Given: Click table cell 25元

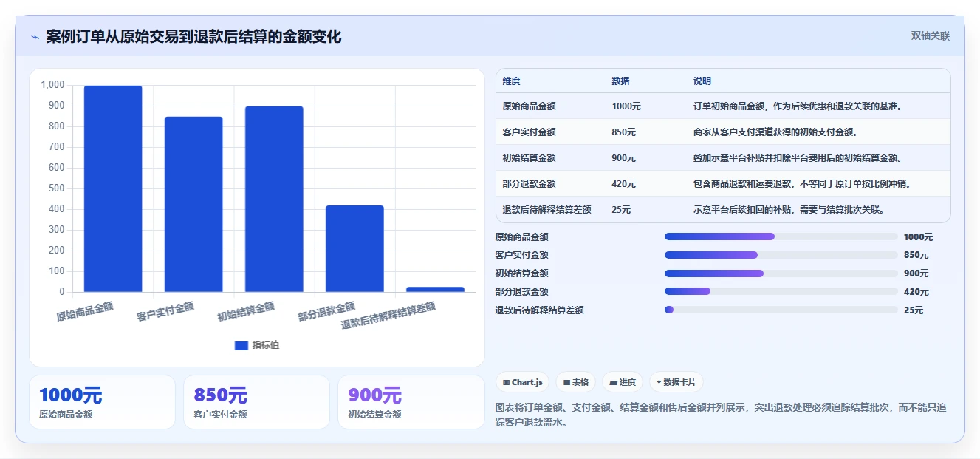Looking at the screenshot, I should (621, 210).
